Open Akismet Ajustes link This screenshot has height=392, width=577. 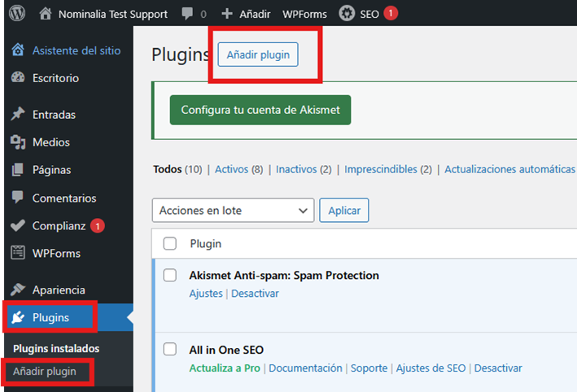click(x=206, y=294)
